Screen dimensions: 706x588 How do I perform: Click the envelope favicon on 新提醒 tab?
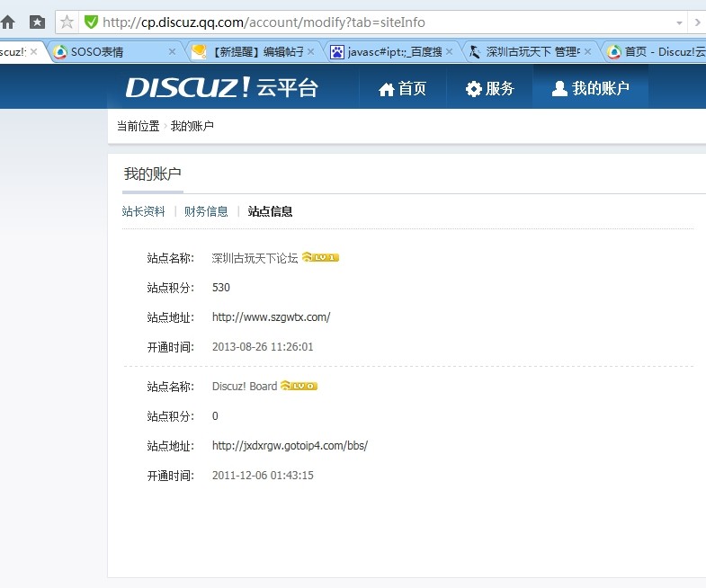click(x=199, y=52)
